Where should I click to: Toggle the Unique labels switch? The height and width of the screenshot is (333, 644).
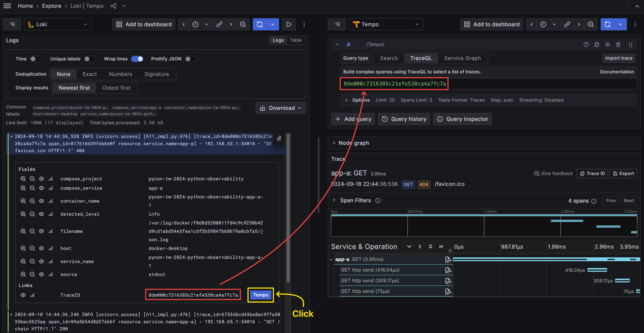pos(90,59)
